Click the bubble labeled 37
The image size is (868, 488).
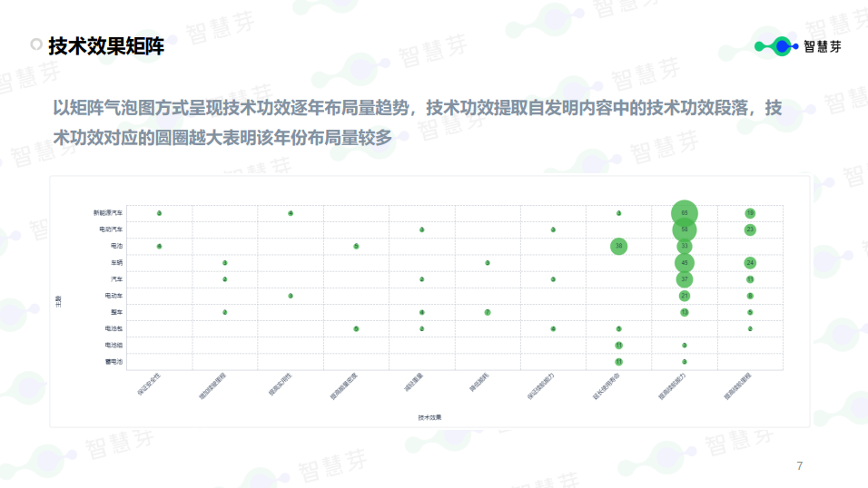pyautogui.click(x=685, y=279)
